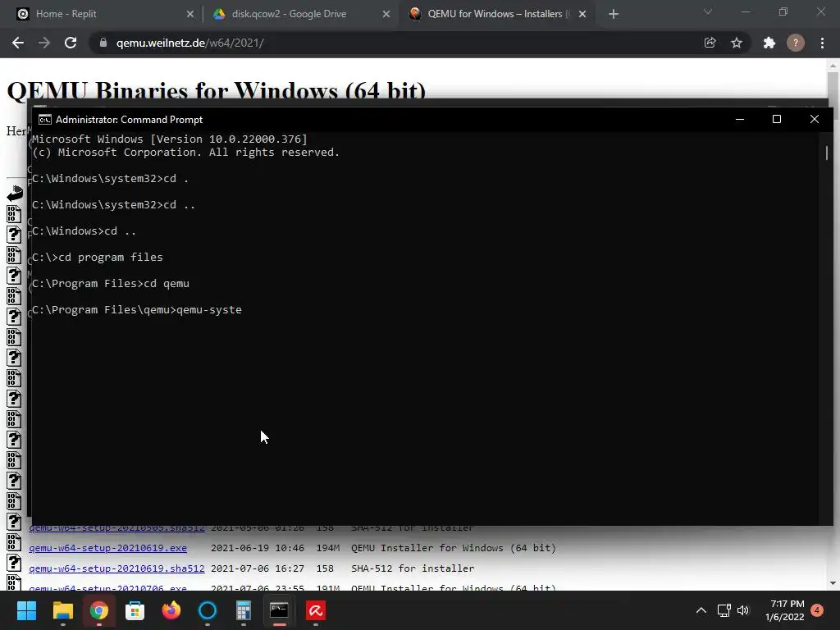Click parent directory back arrow icon
Image resolution: width=840 pixels, height=630 pixels.
[x=15, y=193]
